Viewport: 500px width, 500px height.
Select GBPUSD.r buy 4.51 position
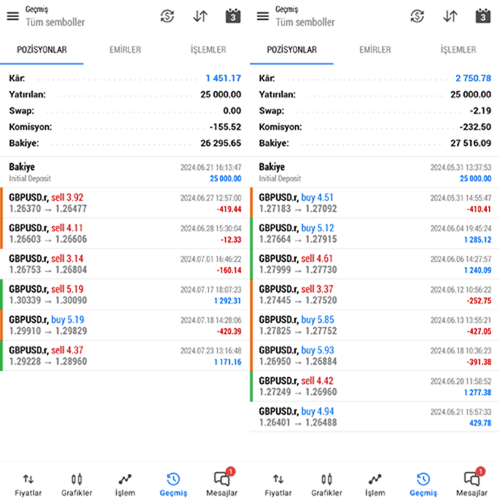pos(375,203)
